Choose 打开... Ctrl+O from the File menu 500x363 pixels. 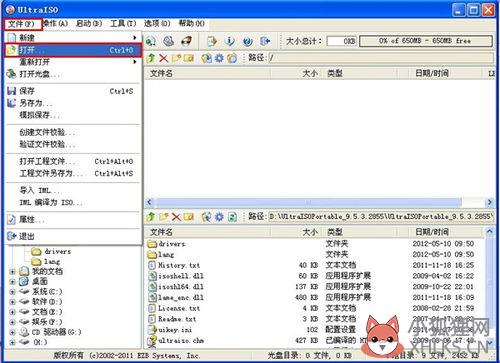[x=73, y=50]
